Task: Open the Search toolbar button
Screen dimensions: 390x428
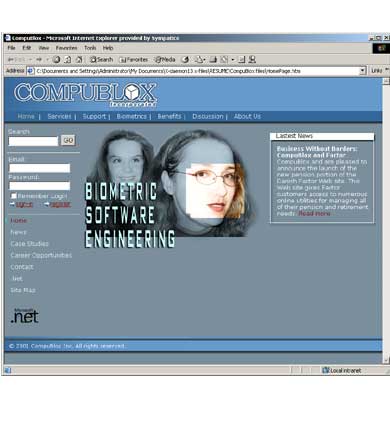Action: click(101, 60)
